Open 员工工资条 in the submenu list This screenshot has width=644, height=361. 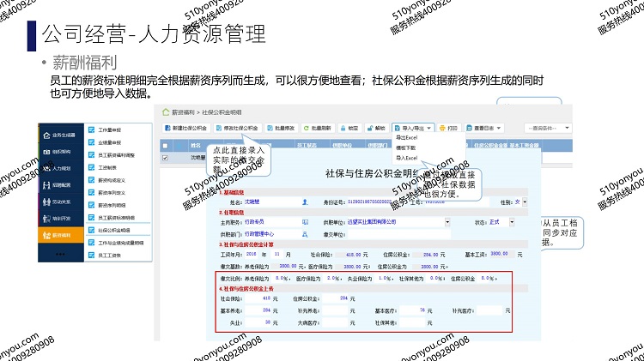pyautogui.click(x=109, y=256)
